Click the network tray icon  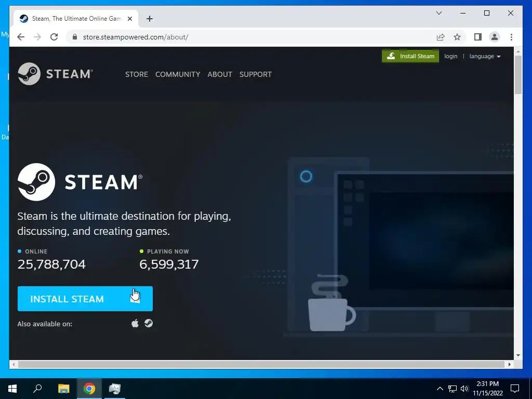[x=453, y=389]
